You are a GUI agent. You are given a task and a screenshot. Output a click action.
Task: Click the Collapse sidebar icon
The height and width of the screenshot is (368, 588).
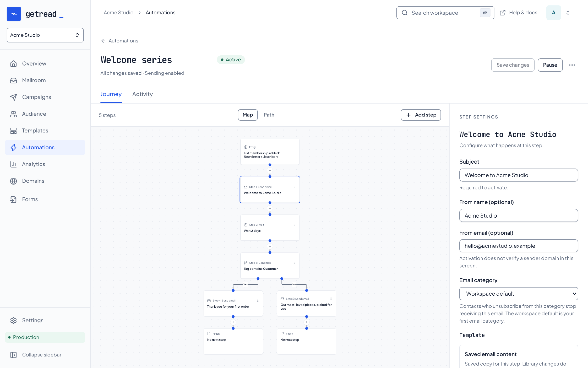13,355
